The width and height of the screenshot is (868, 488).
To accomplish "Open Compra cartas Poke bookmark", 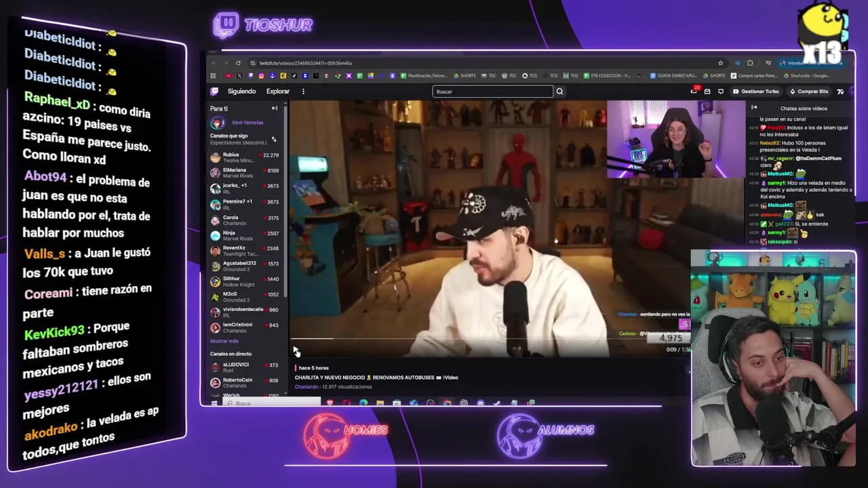I will 754,76.
